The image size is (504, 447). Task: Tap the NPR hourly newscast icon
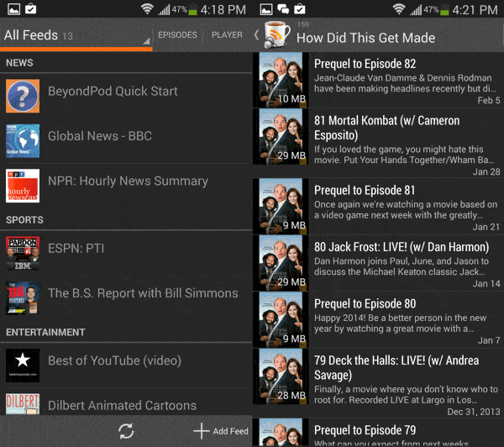click(23, 186)
